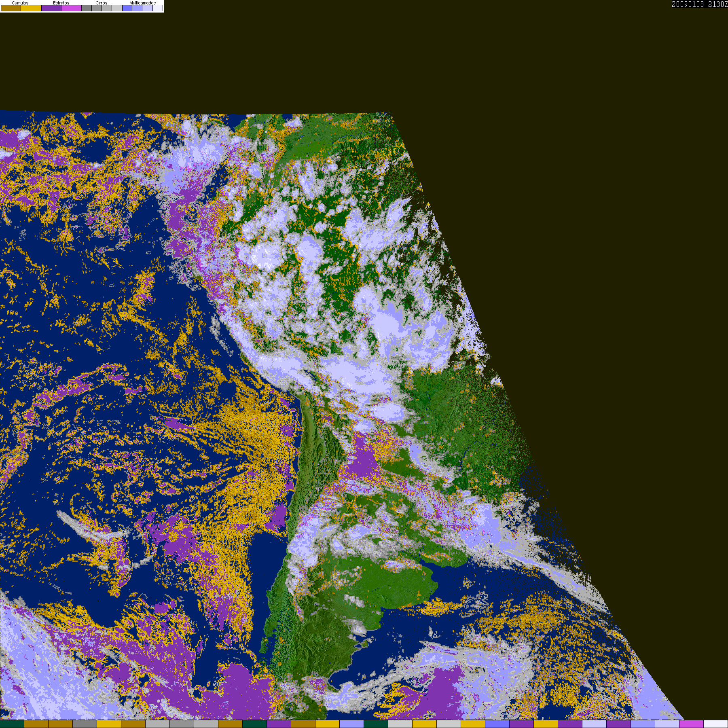The width and height of the screenshot is (728, 728).
Task: Click the darkest gray Cirros swatch
Action: 87,8
